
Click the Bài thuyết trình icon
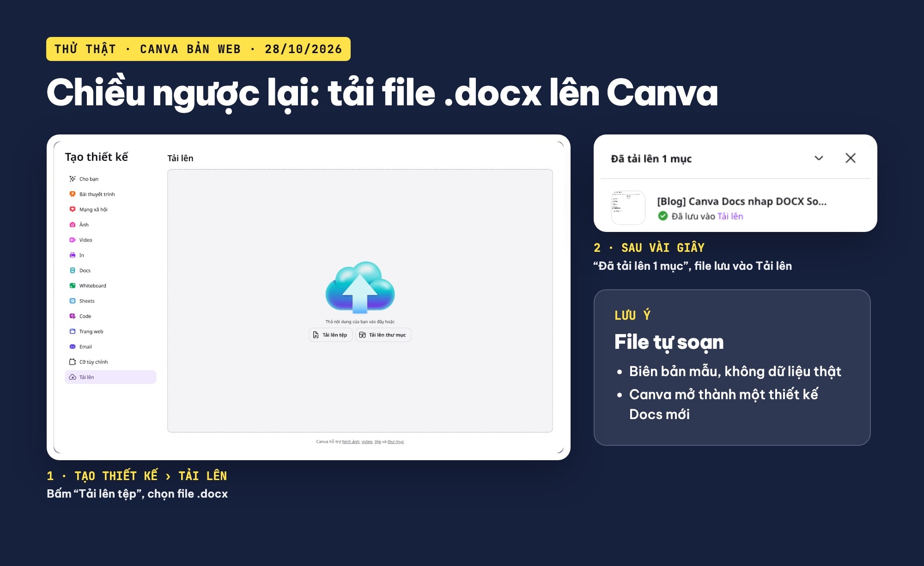[x=73, y=194]
